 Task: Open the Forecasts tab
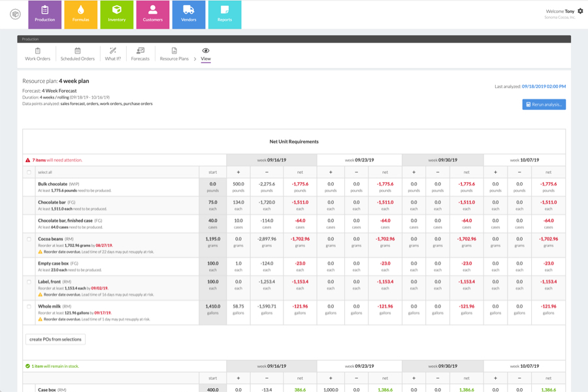140,54
